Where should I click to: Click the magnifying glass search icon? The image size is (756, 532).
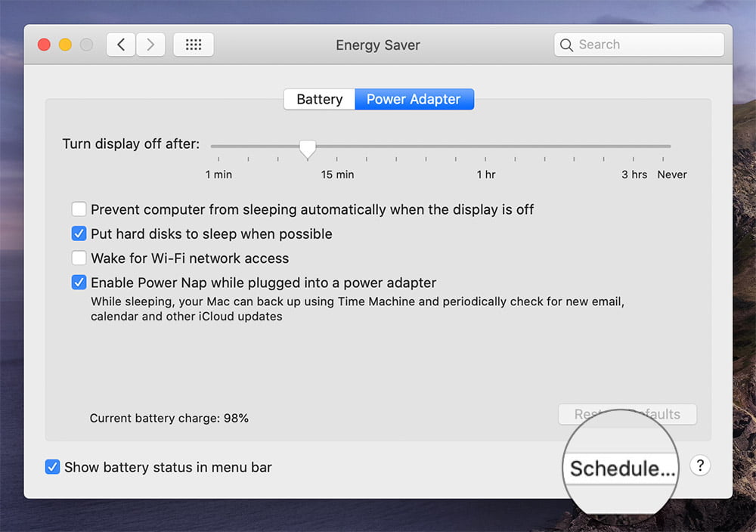click(x=566, y=45)
